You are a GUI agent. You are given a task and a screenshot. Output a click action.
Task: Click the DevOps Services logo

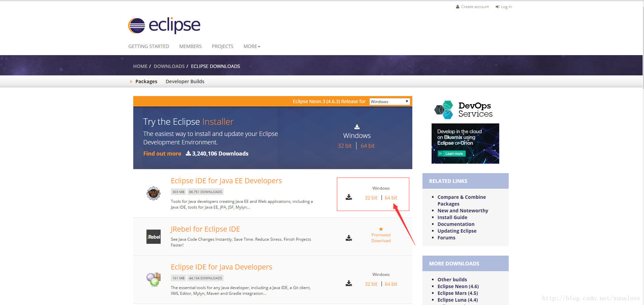coord(463,110)
